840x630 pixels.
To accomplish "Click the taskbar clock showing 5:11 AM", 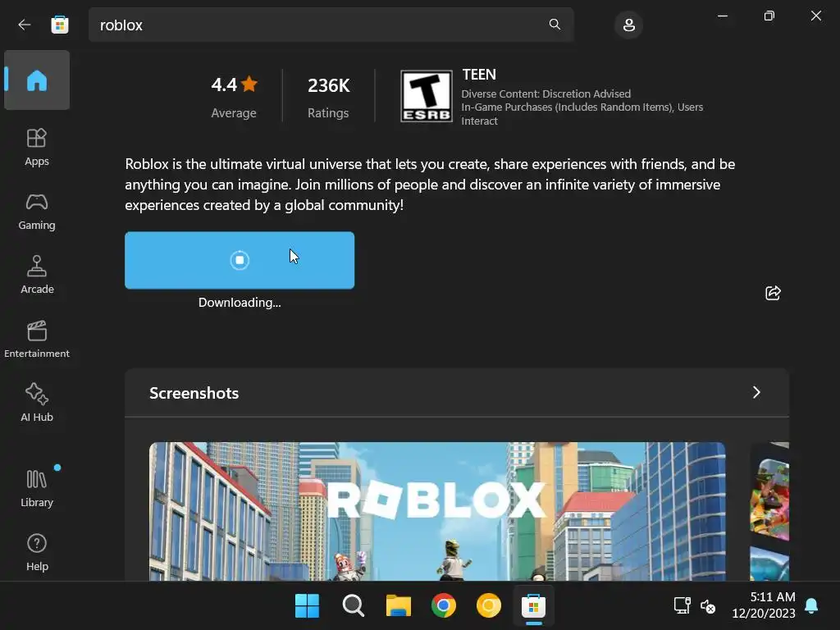I will coord(764,605).
